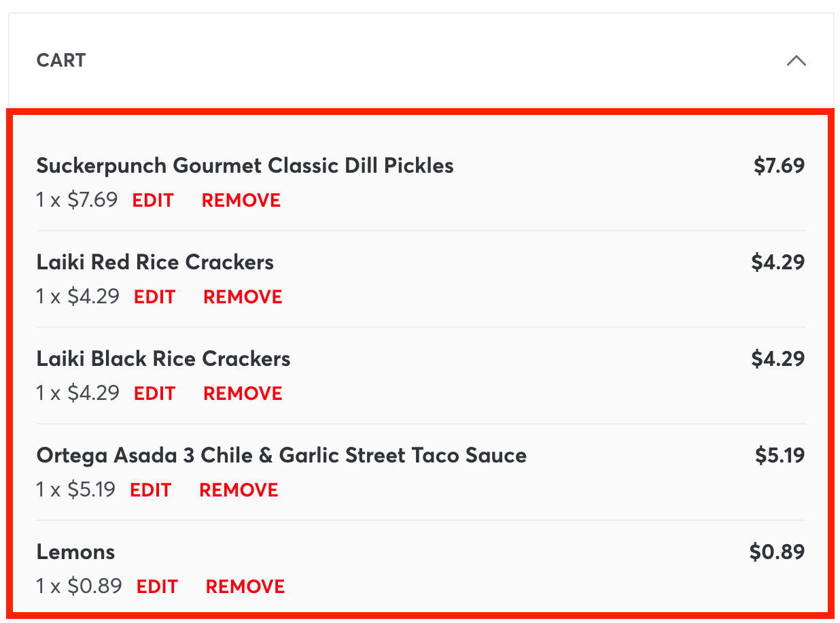This screenshot has width=840, height=623.
Task: Edit the Laiki Red Rice Crackers
Action: pyautogui.click(x=155, y=297)
